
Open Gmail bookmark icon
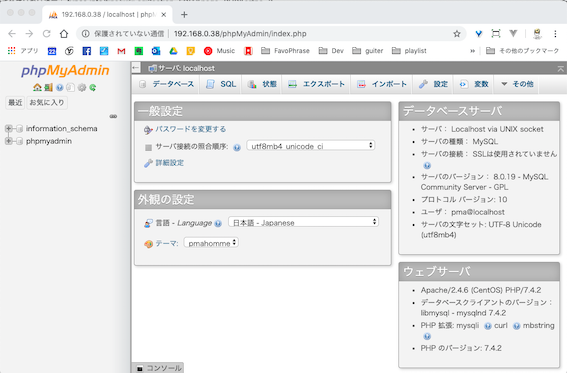pos(121,51)
